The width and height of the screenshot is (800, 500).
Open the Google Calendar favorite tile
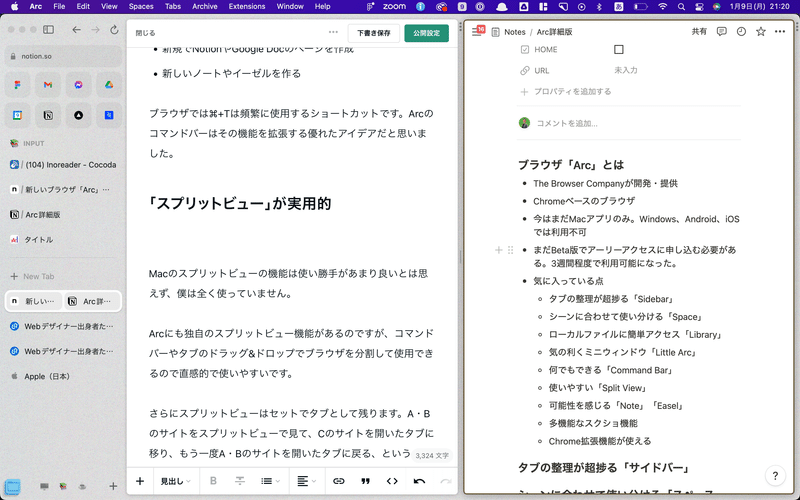tap(17, 115)
